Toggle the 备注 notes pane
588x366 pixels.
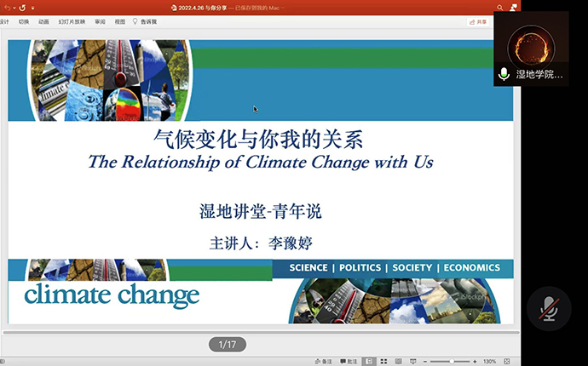323,361
